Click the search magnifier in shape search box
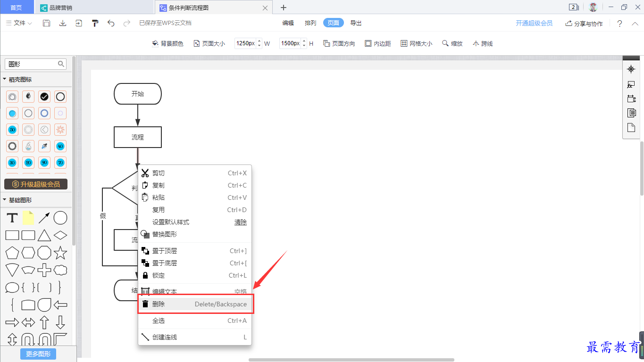 click(61, 64)
